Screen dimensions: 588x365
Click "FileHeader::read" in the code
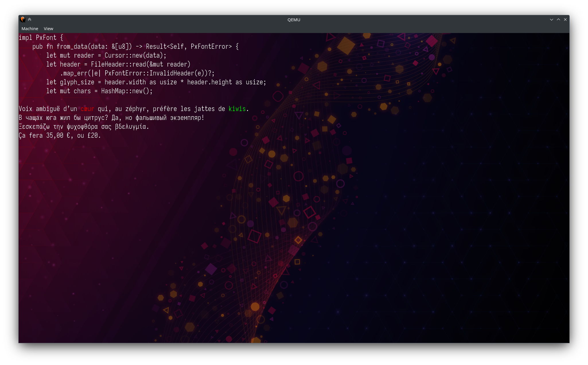pyautogui.click(x=118, y=64)
